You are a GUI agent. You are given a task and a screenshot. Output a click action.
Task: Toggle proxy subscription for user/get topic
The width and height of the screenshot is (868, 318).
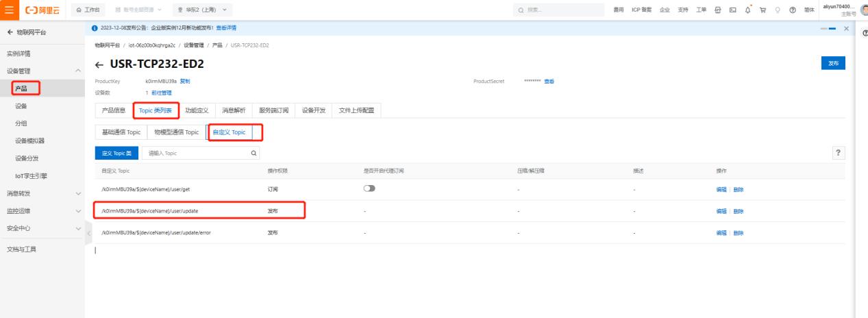pos(369,188)
